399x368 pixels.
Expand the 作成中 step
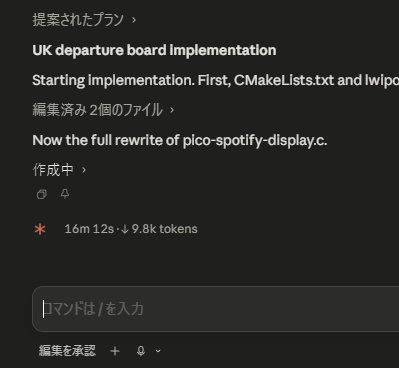[x=60, y=170]
